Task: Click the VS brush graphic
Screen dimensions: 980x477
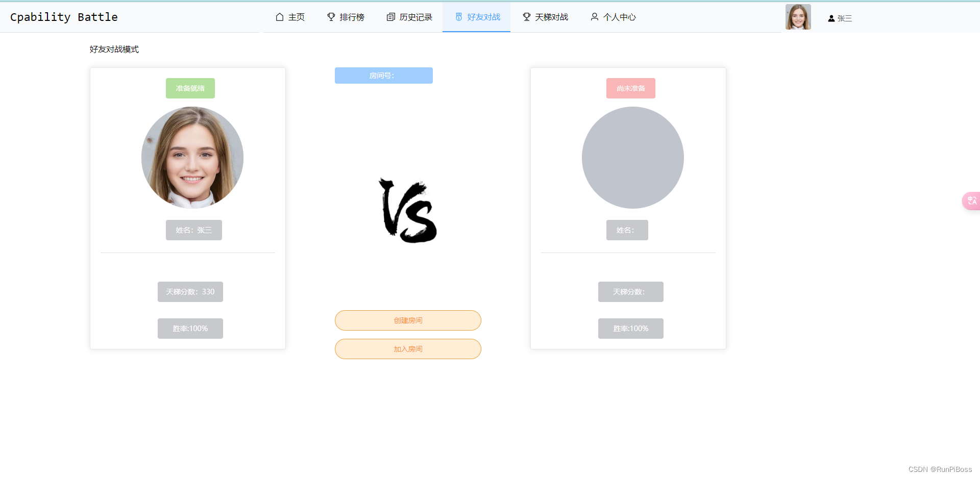Action: 408,210
